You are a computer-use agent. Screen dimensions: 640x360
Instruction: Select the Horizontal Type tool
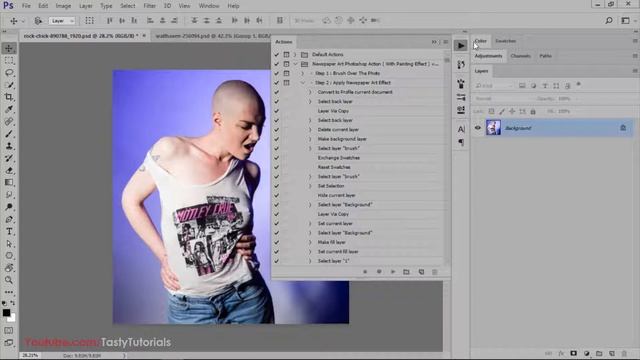pos(9,231)
